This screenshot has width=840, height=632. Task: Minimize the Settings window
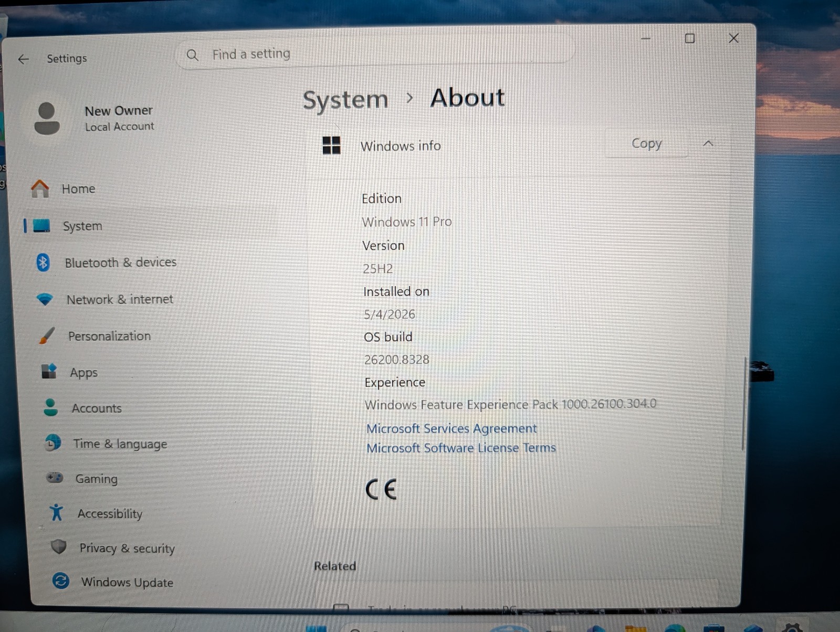(646, 38)
